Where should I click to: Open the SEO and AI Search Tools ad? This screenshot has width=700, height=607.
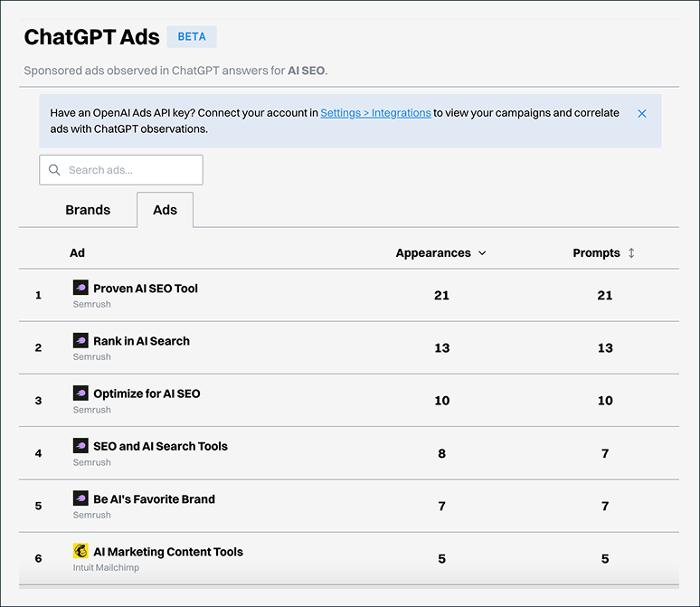[x=160, y=446]
